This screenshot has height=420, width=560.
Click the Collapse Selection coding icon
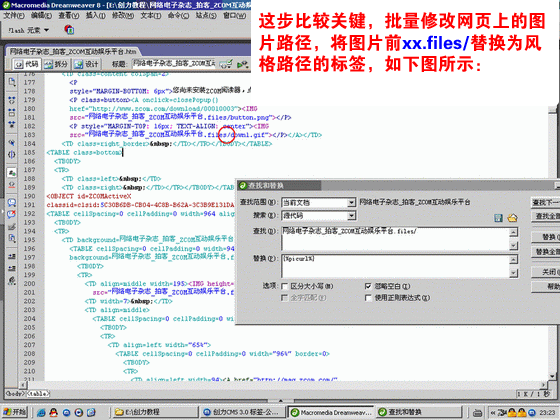pos(12,112)
